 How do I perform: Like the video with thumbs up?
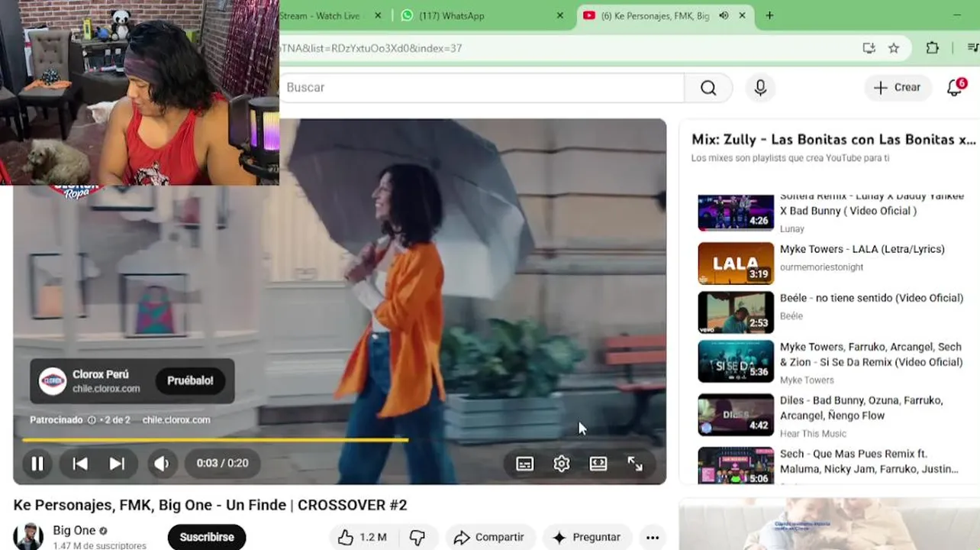click(x=363, y=537)
